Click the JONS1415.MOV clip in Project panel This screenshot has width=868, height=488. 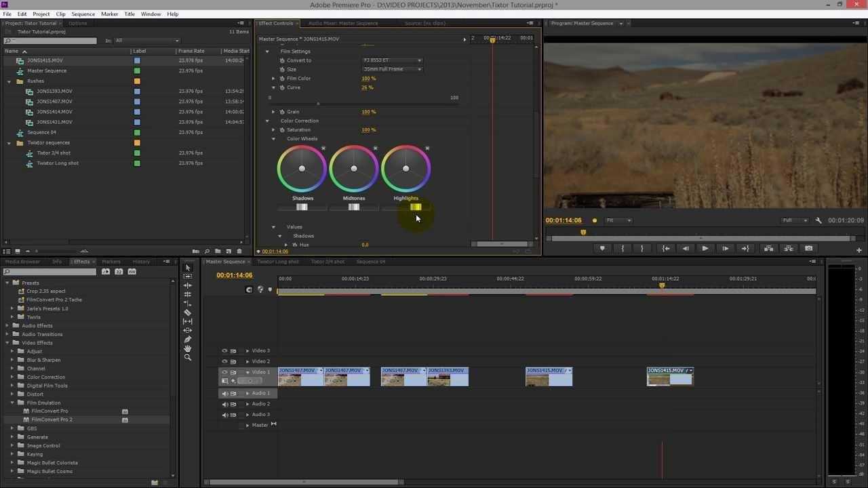coord(45,60)
